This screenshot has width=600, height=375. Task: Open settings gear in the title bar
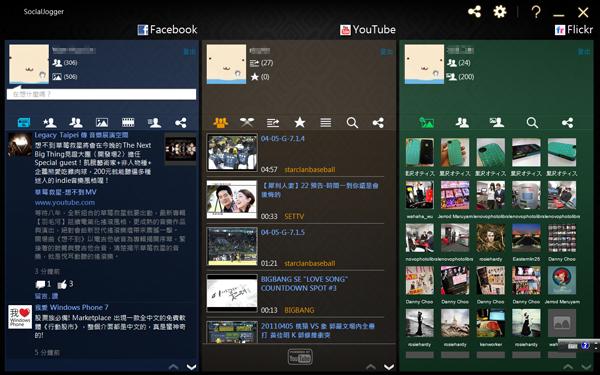point(500,11)
